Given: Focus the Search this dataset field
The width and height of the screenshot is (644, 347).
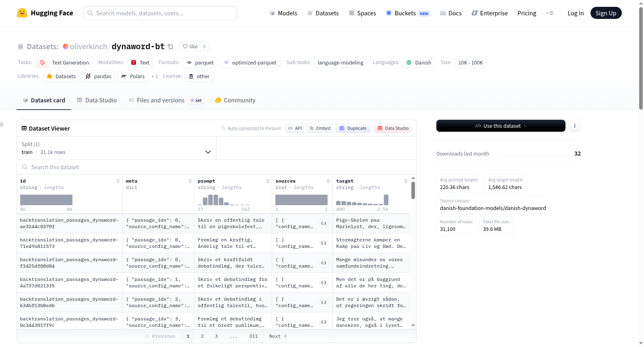Looking at the screenshot, I should 217,167.
